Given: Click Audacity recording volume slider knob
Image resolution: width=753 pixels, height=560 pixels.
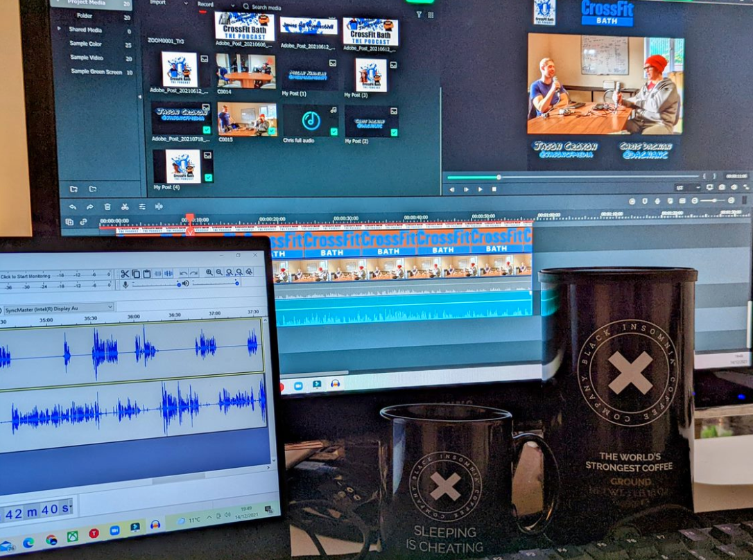Looking at the screenshot, I should point(179,285).
